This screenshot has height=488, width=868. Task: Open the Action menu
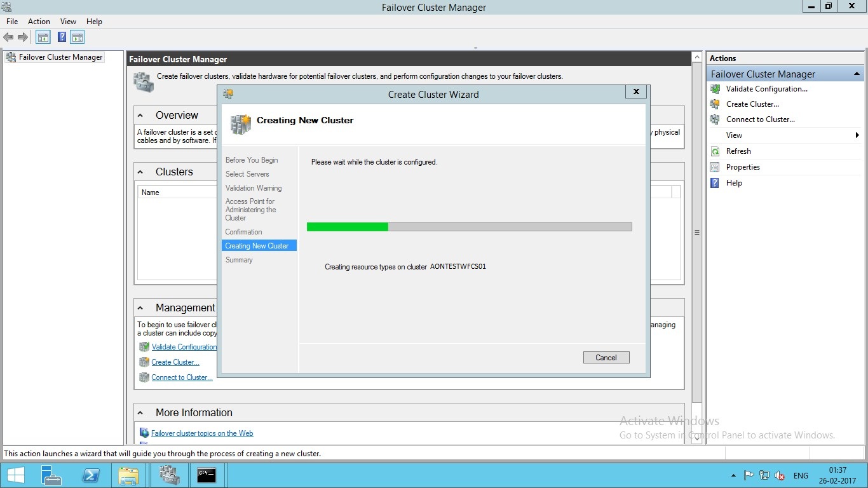click(x=39, y=22)
